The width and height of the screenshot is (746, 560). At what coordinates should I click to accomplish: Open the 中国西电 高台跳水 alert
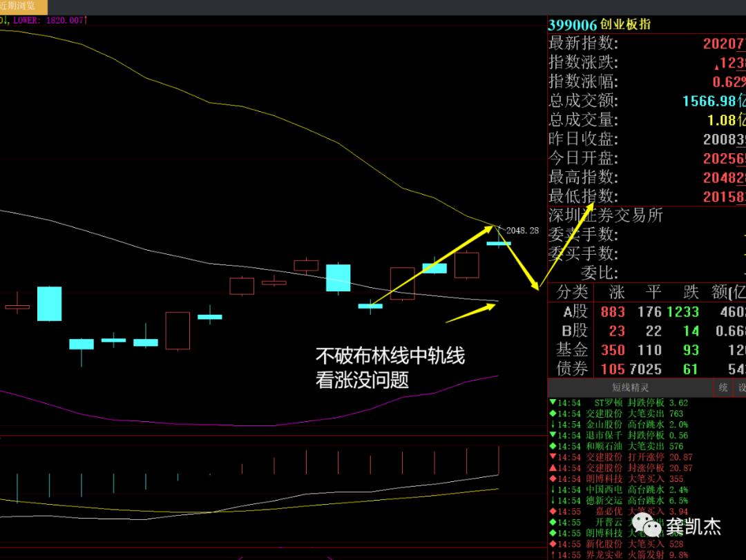pos(618,490)
